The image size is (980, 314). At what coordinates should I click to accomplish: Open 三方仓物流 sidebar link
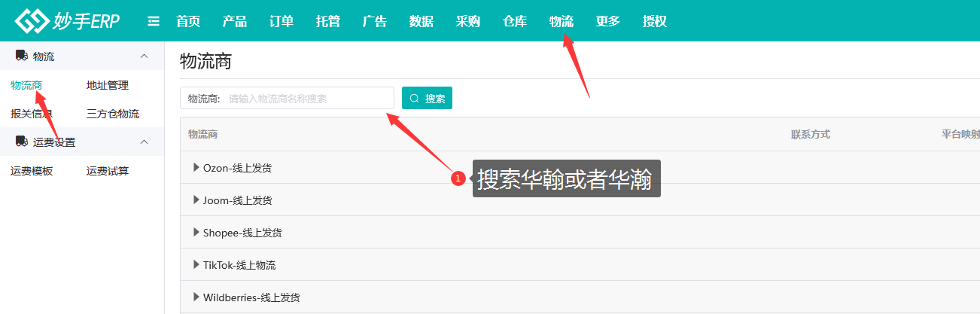113,114
